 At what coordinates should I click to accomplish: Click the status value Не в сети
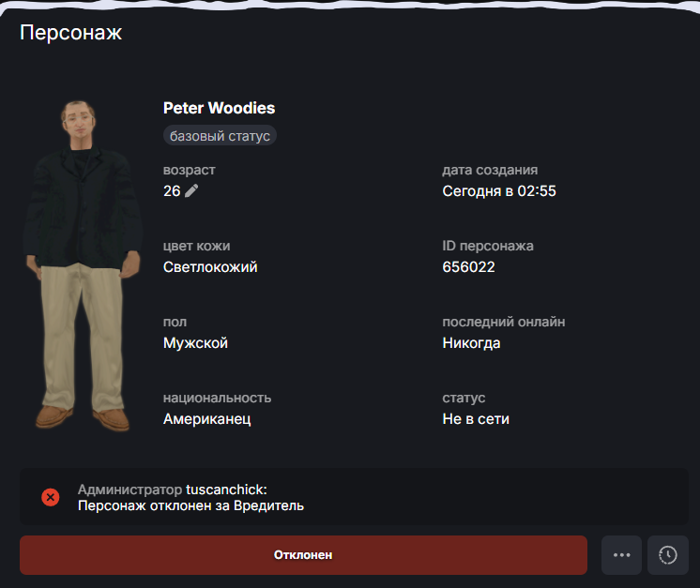point(476,419)
